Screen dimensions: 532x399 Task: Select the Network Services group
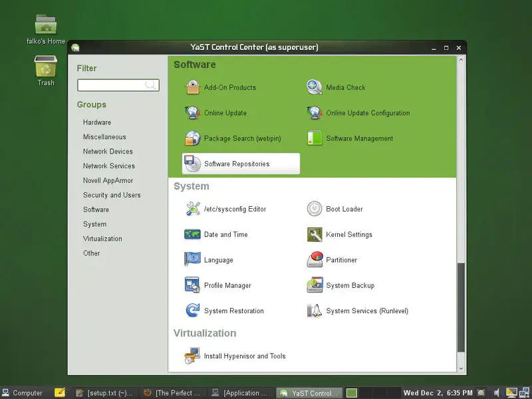point(109,166)
